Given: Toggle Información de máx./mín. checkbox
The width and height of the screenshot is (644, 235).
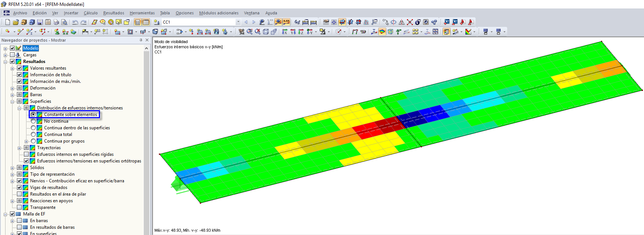Looking at the screenshot, I should tap(19, 81).
